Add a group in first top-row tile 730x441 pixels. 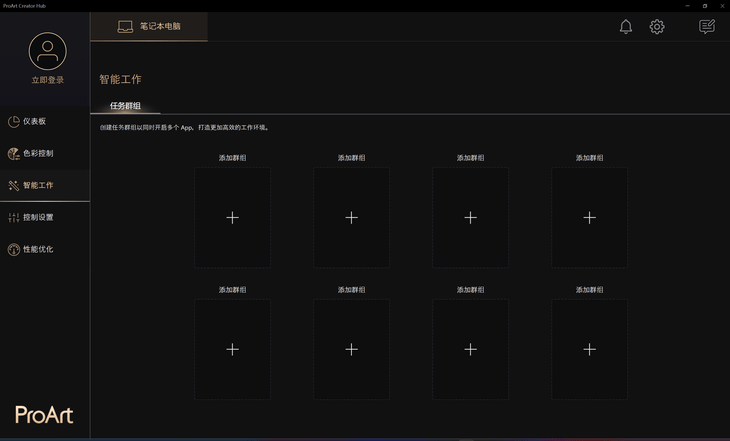coord(232,217)
